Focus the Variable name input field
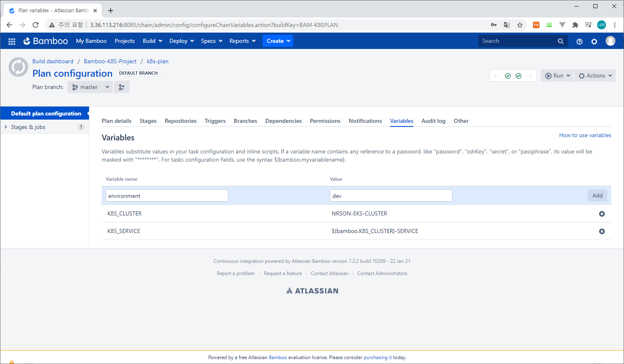 pyautogui.click(x=167, y=195)
